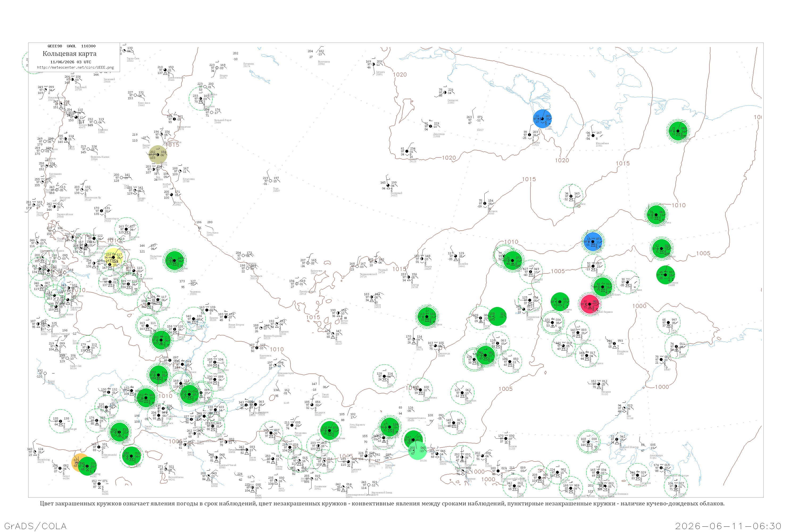The width and height of the screenshot is (798, 532).
Task: Click the map title "Кольцевая карта"
Action: (69, 54)
